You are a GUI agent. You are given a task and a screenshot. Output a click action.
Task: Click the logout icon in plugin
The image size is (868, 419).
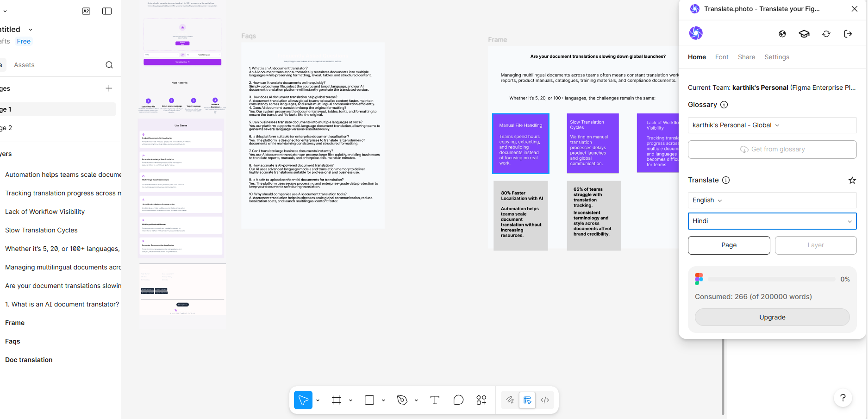(848, 34)
